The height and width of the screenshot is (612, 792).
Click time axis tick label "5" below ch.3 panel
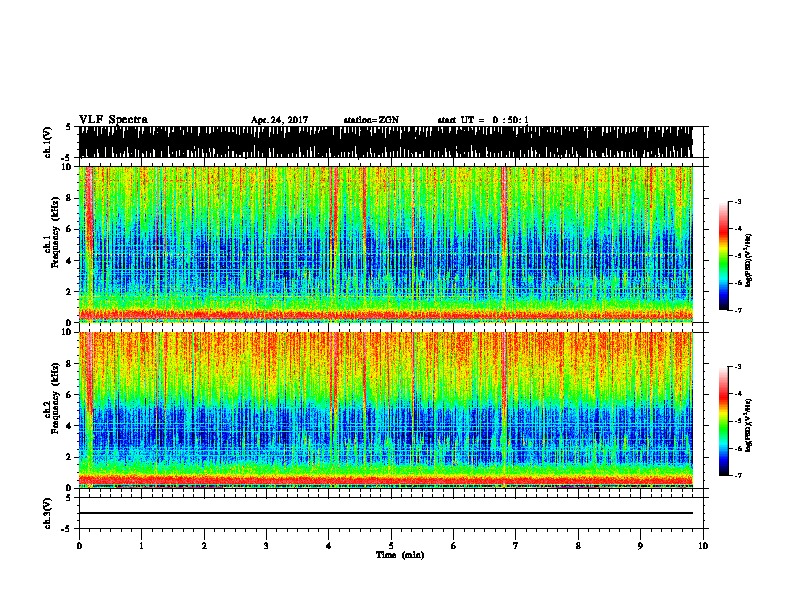tap(391, 546)
